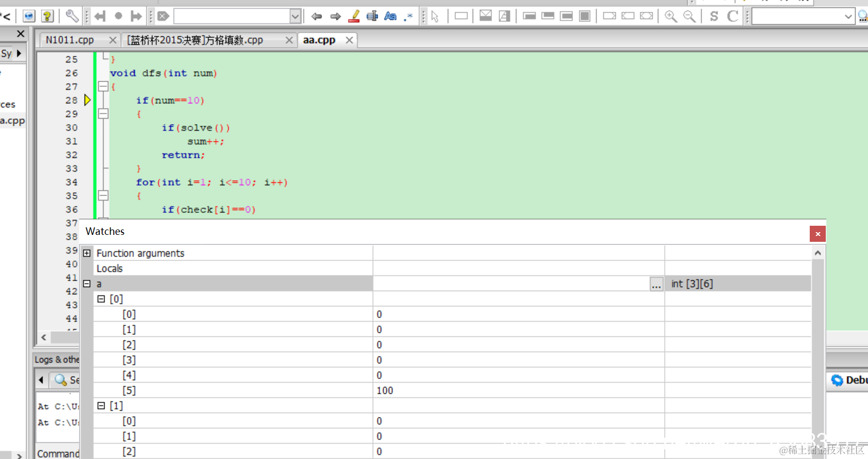Screen dimensions: 868x459
Task: Toggle match case Aa icon
Action: pos(391,17)
